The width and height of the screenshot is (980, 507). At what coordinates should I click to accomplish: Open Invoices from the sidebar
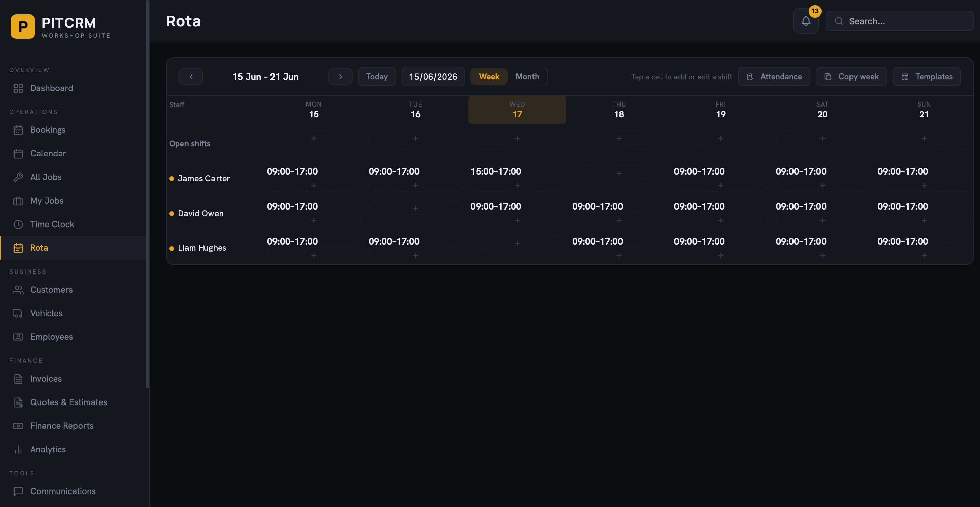coord(73,379)
